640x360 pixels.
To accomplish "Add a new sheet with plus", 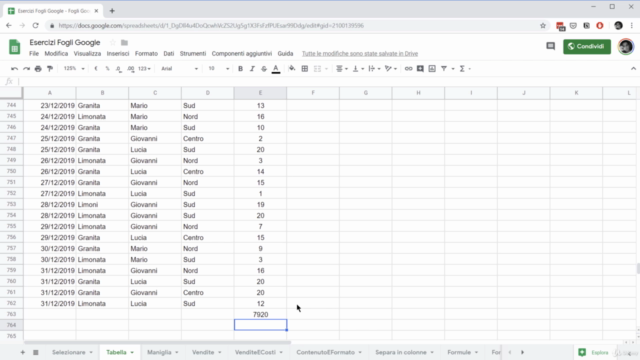I will point(22,352).
